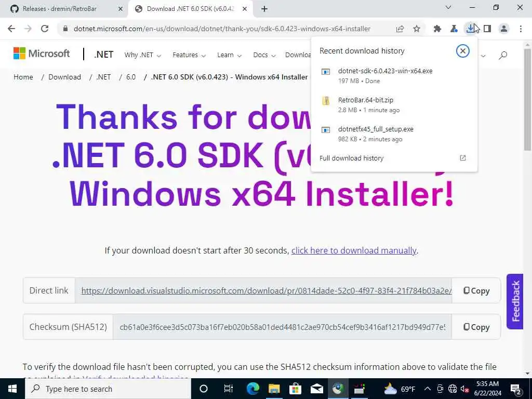Viewport: 532px width, 399px height.
Task: Go back to the previous page
Action: coord(11,29)
